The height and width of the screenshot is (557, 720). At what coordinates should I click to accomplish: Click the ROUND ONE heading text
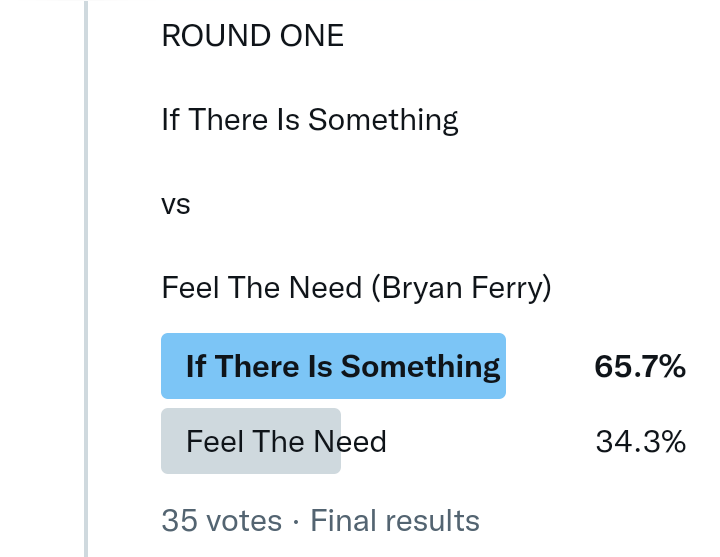pos(252,36)
